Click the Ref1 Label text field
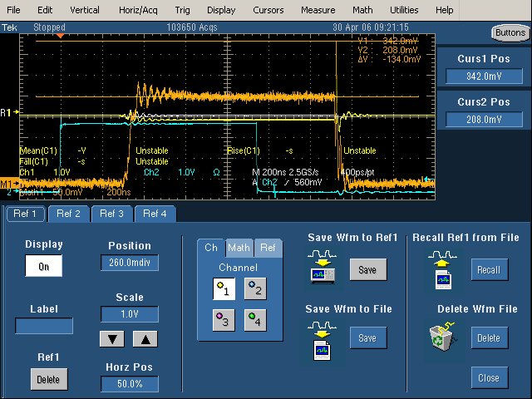The height and width of the screenshot is (399, 532). [x=43, y=326]
